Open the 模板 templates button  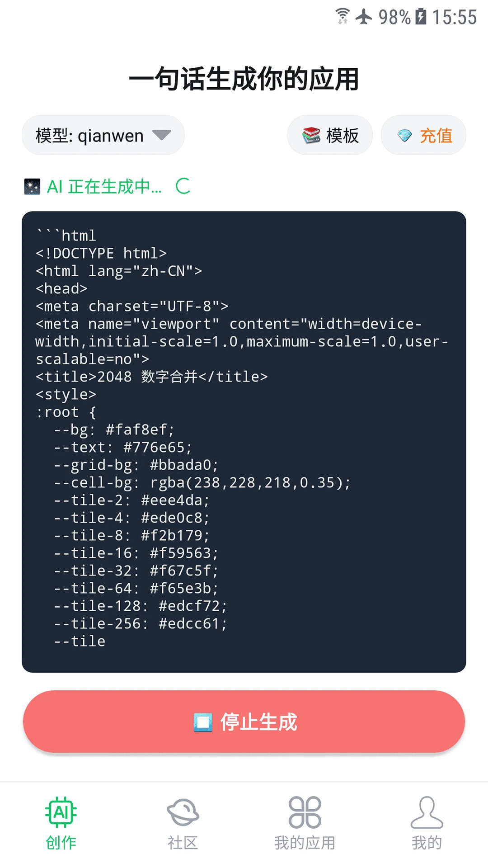click(330, 135)
